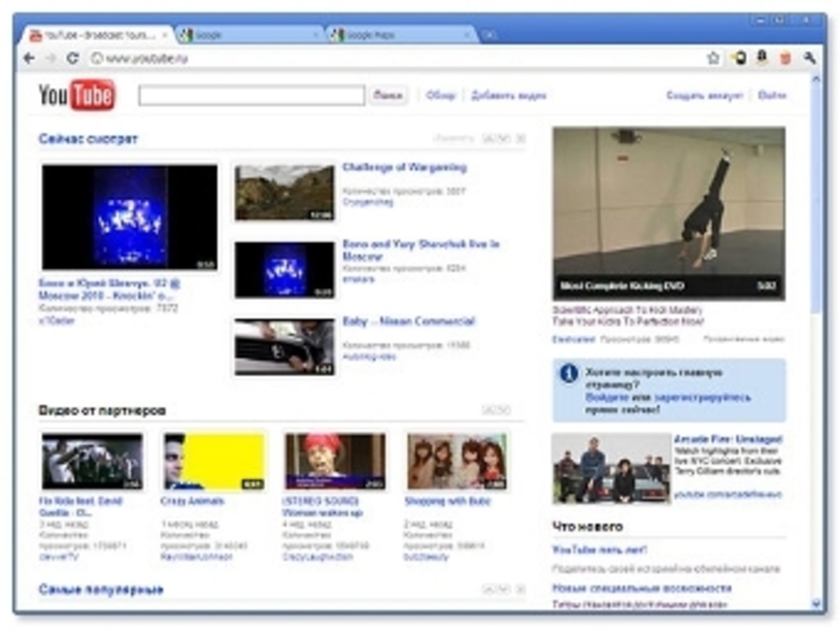Go back with the browser Back arrow
The width and height of the screenshot is (840, 630).
tap(30, 58)
